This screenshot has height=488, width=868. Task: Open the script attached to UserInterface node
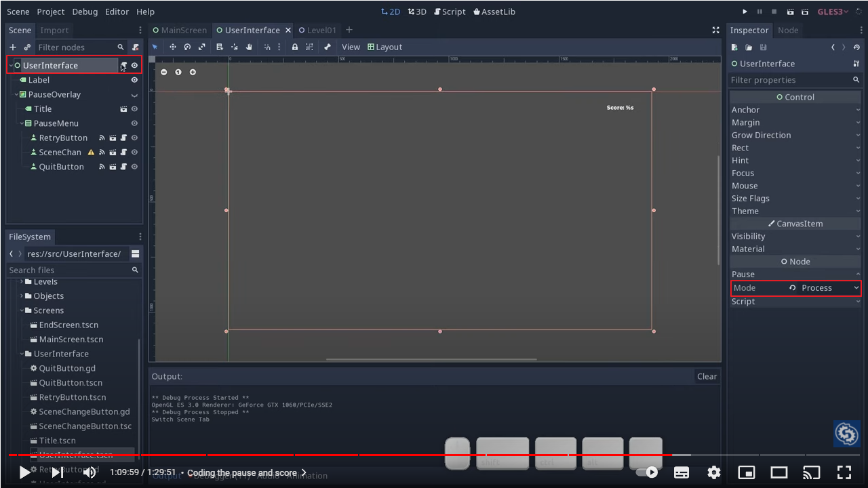pos(123,65)
